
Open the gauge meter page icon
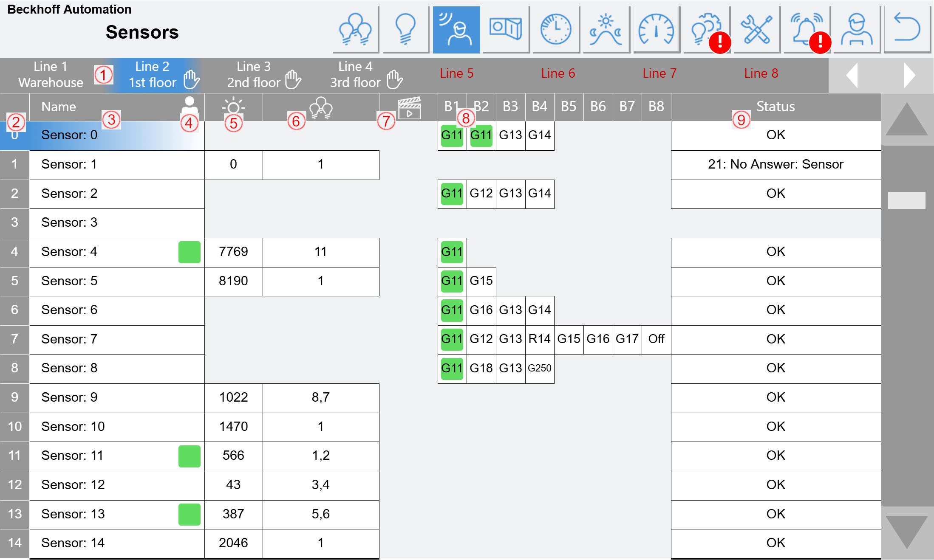pos(656,30)
